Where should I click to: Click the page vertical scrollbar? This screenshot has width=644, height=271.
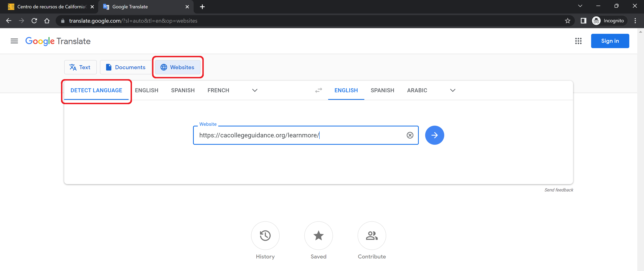pyautogui.click(x=640, y=150)
